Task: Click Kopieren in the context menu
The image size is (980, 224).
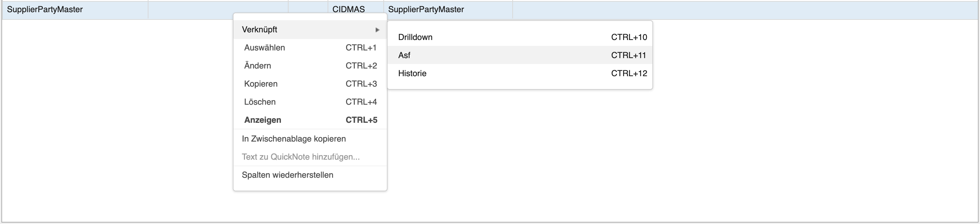Action: coord(261,84)
